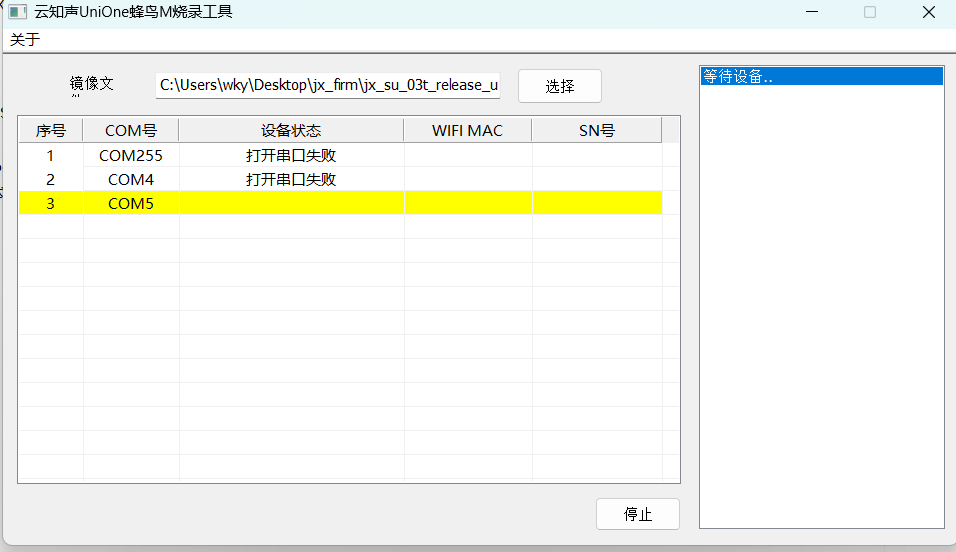The image size is (956, 552).
Task: Click the 打开串口失败 status in the COM255 row
Action: (291, 156)
